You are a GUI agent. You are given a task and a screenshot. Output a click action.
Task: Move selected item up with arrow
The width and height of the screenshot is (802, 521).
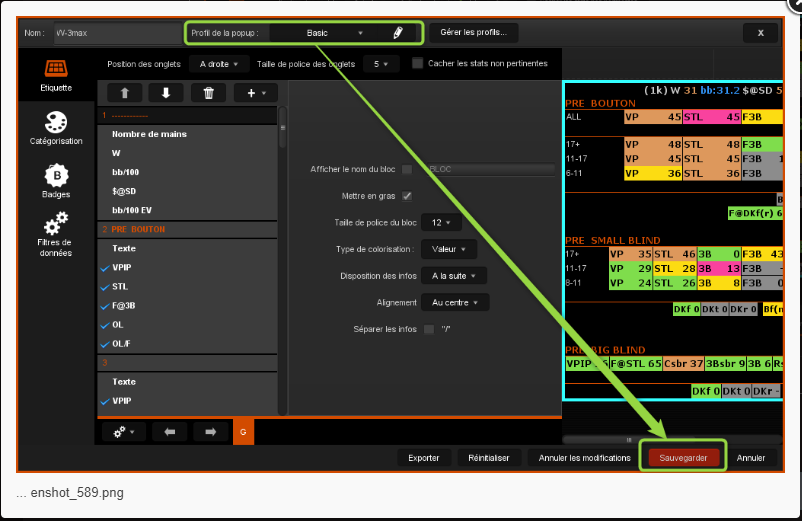[x=124, y=93]
